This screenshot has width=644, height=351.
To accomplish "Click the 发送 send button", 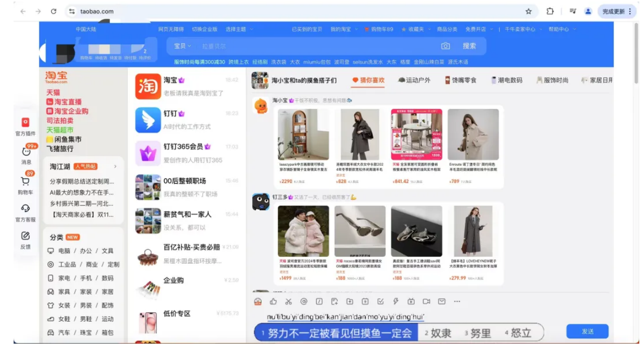I will (587, 331).
